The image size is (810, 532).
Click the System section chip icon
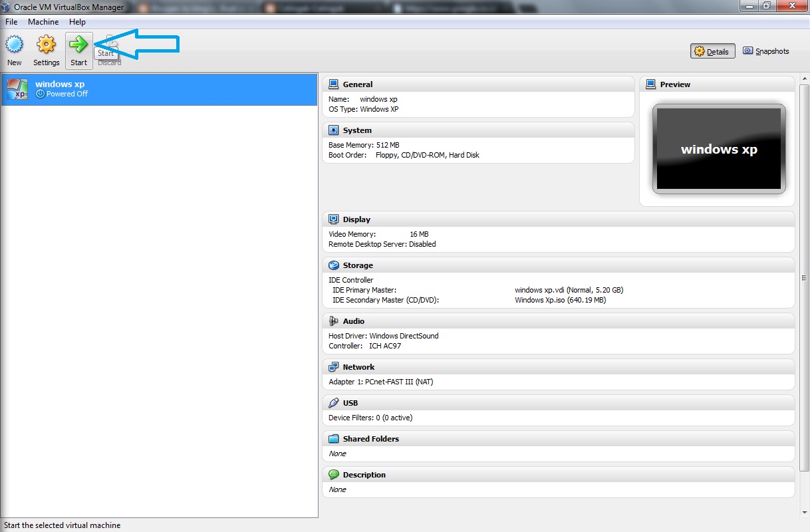(334, 130)
